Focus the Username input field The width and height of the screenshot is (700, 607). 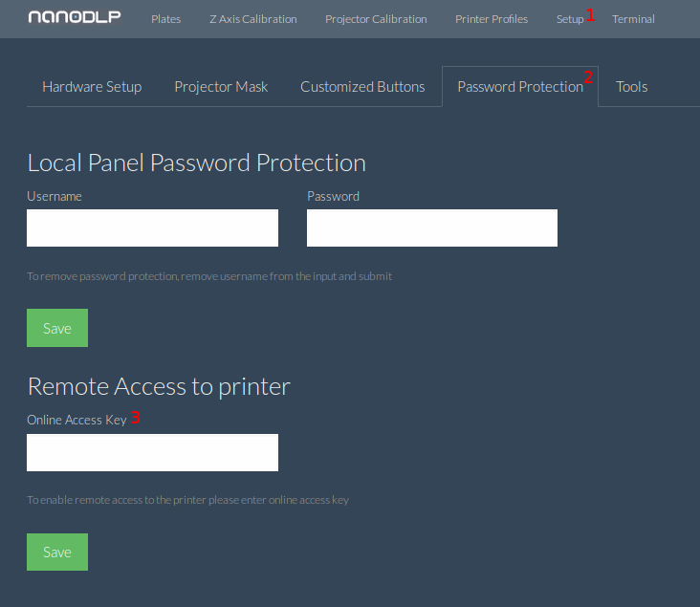[152, 228]
